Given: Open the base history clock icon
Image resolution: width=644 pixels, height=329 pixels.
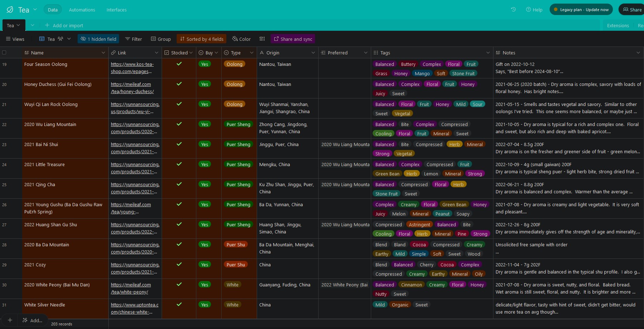Looking at the screenshot, I should click(513, 10).
